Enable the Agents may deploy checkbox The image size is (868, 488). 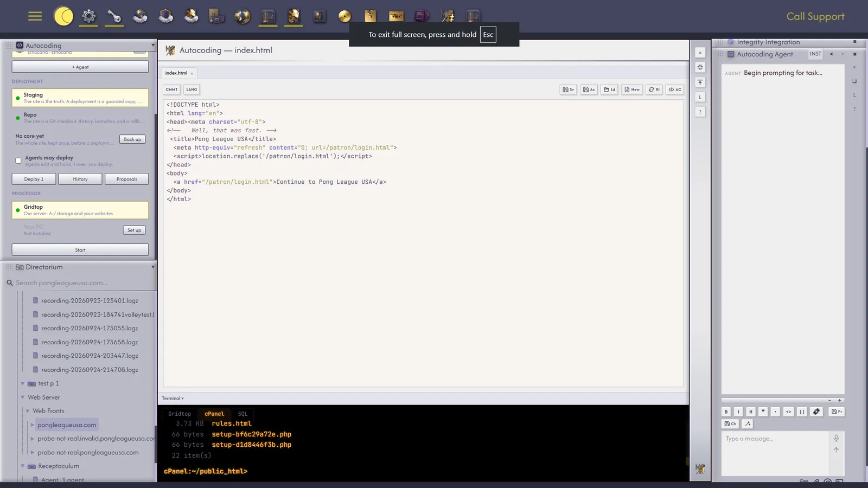18,160
